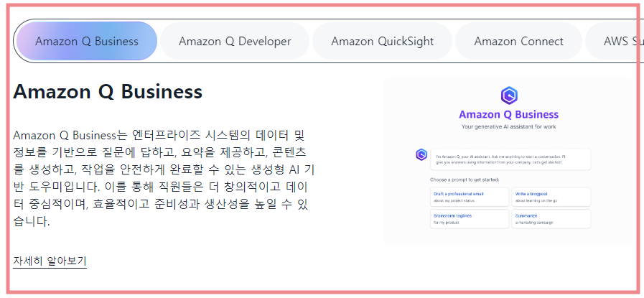Viewport: 644px width, 298px height.
Task: Click the Your generative AI assistant tagline
Action: point(508,126)
